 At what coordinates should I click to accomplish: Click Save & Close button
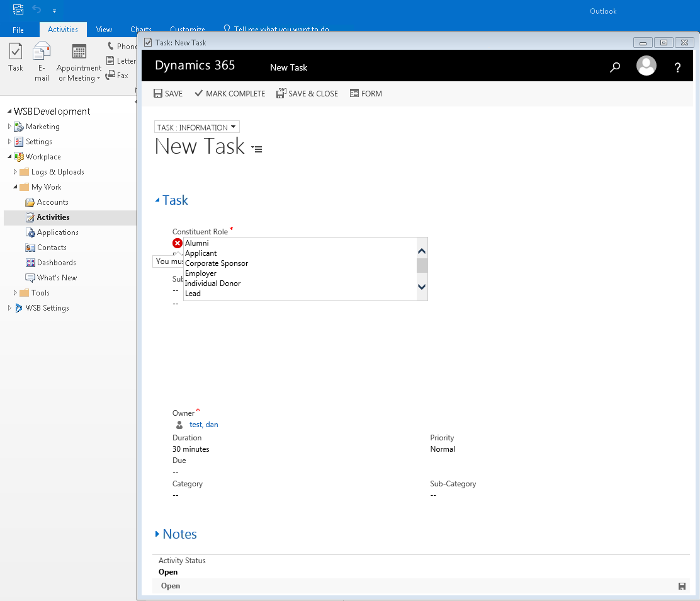click(x=307, y=93)
